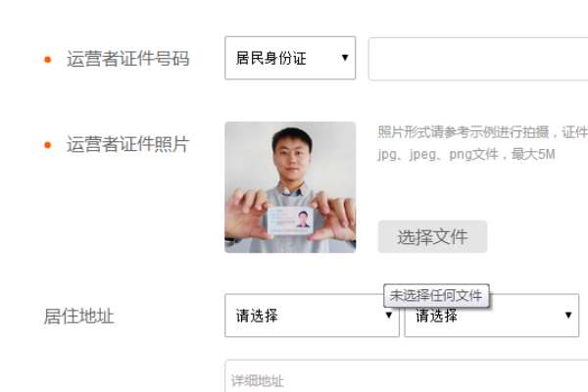Click the jpg、jpeg、png文件 size hint text
588x392 pixels.
(x=466, y=154)
